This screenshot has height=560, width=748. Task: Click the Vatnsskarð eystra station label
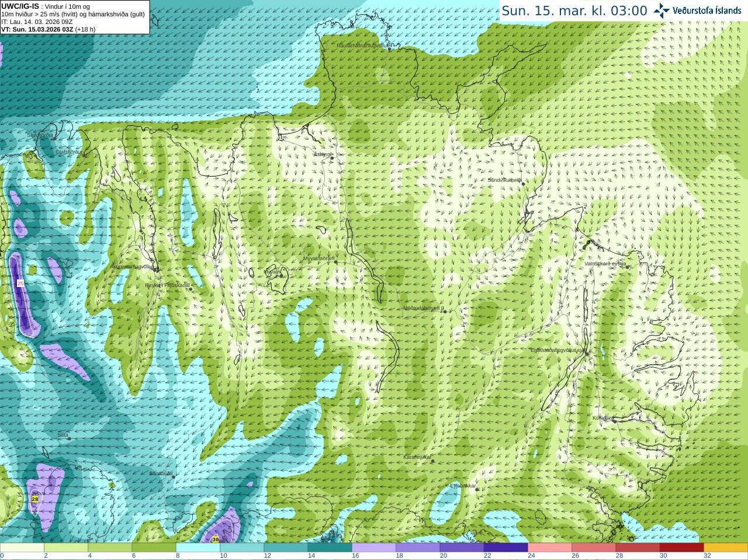click(605, 264)
